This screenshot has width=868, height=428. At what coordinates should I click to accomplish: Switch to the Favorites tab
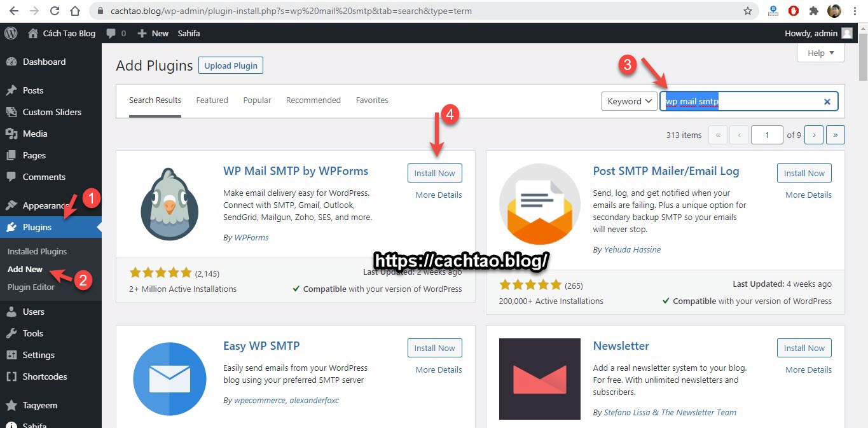tap(372, 100)
